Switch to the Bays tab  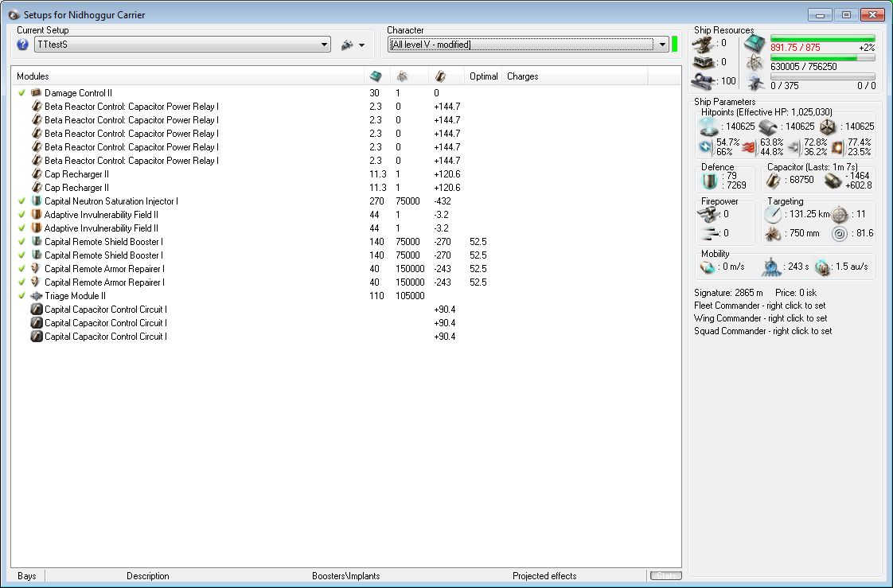coord(27,576)
